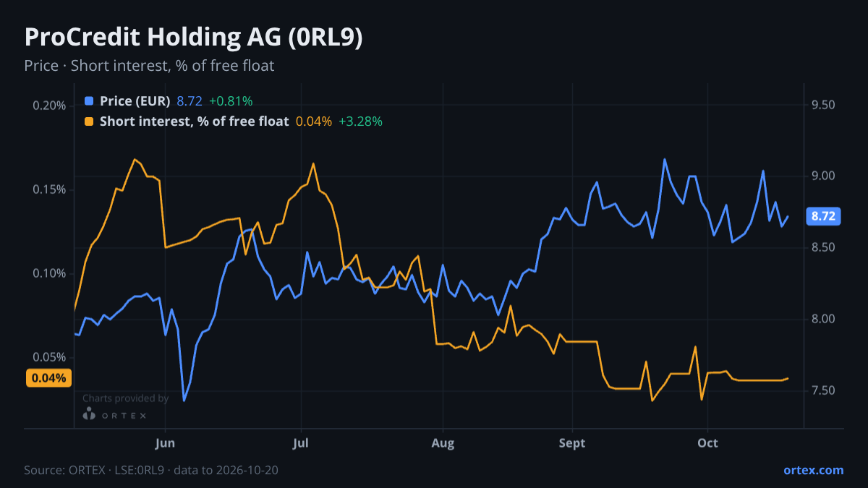Click the 9.50 right axis label
868x488 pixels.
[823, 106]
